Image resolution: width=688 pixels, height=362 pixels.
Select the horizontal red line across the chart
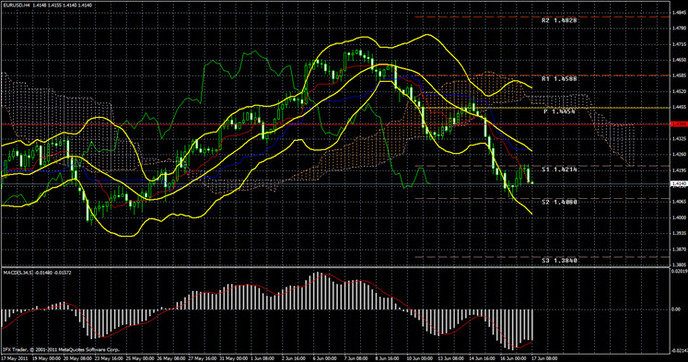(336, 125)
